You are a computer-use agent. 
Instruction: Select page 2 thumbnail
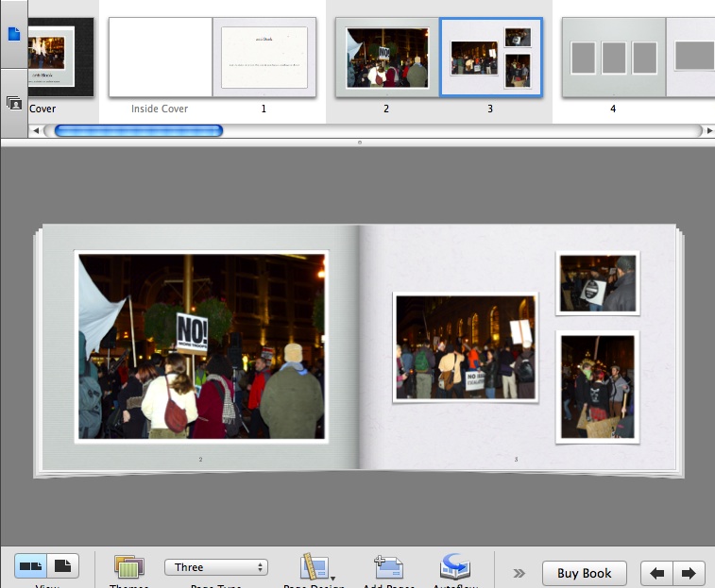pos(387,57)
